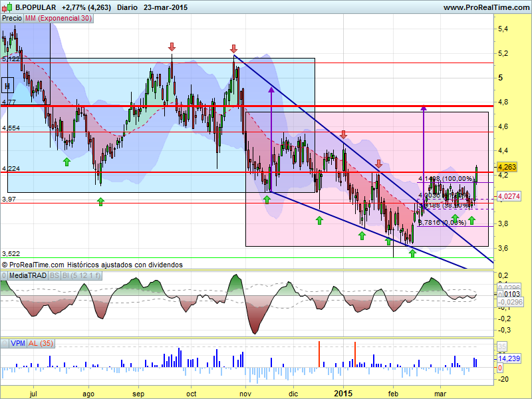The width and height of the screenshot is (532, 399).
Task: Select the 4,77 resistance line label
Action: [9, 102]
